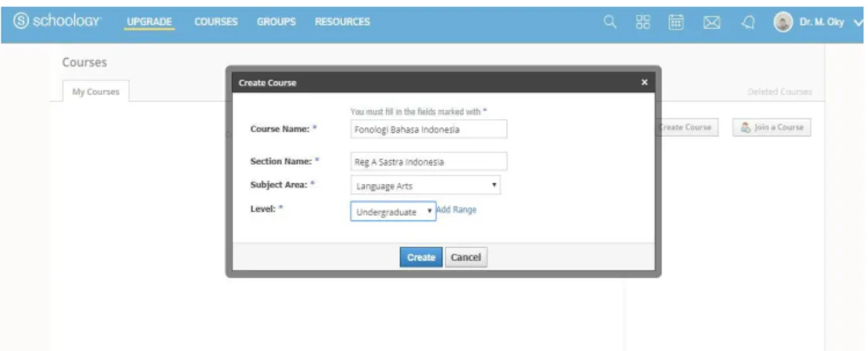Open the search magnifier icon

pos(610,22)
